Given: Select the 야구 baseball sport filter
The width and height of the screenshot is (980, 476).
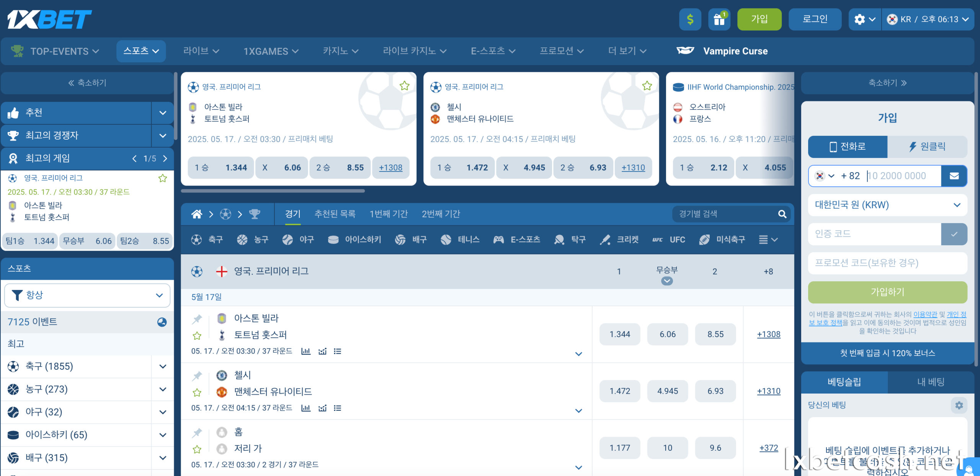Looking at the screenshot, I should [298, 240].
